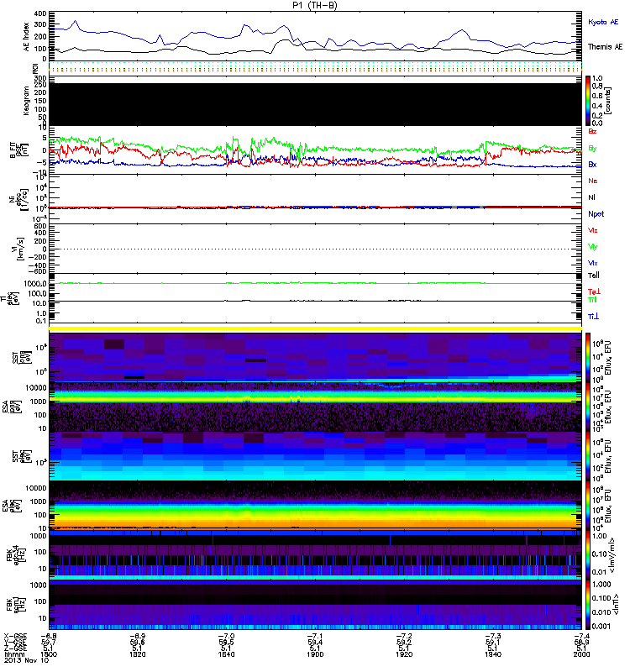Click the X-GSE value -7.0
The width and height of the screenshot is (630, 672).
(226, 636)
